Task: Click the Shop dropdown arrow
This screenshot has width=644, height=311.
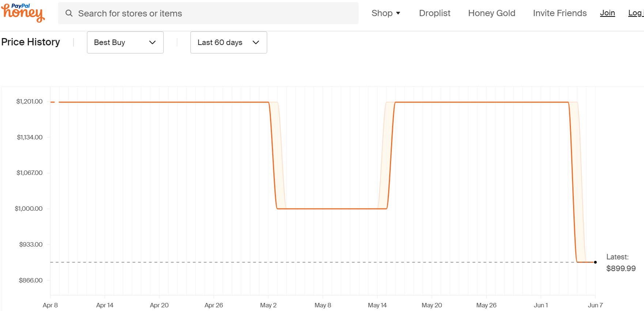Action: (x=398, y=13)
